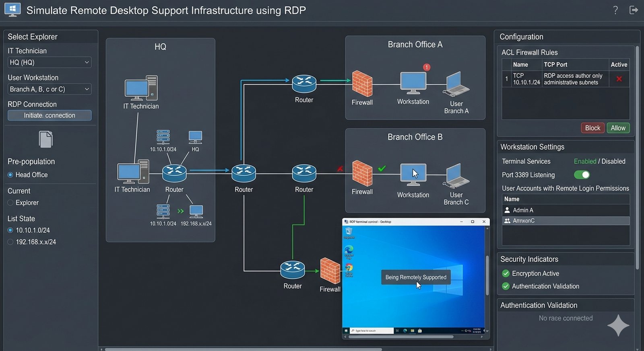Click the exit icon in the header
Image resolution: width=644 pixels, height=351 pixels.
pyautogui.click(x=634, y=10)
